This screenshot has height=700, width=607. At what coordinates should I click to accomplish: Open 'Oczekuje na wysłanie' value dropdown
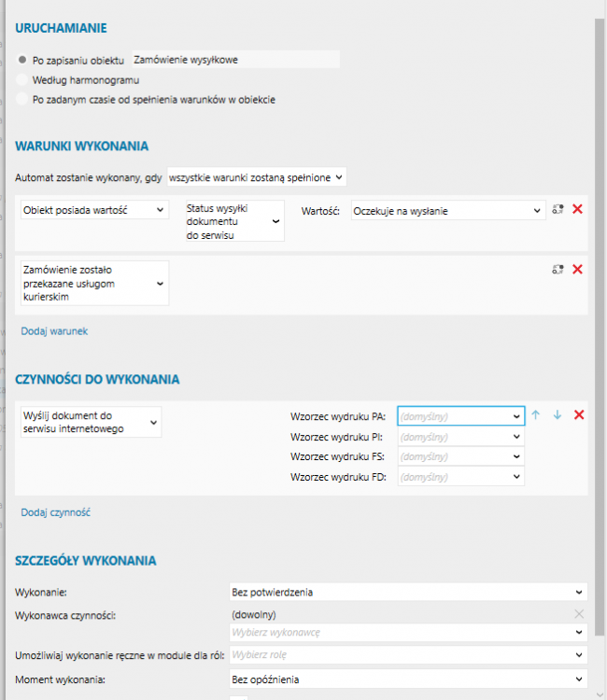click(x=448, y=211)
